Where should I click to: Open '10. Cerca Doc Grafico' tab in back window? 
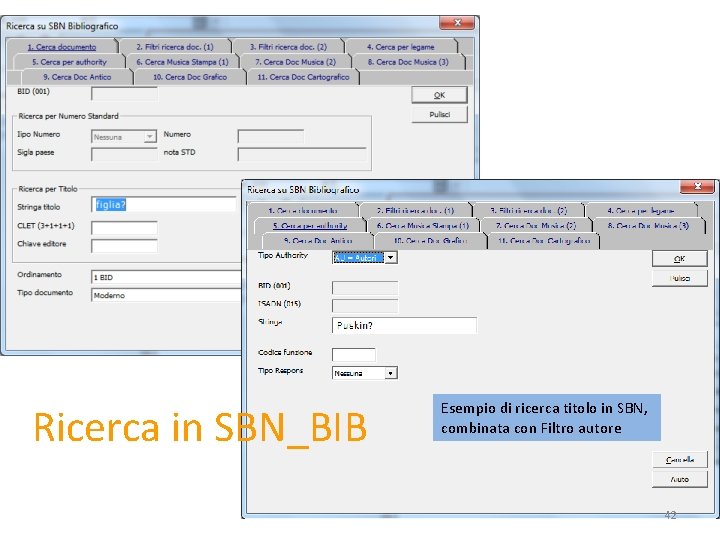pos(190,77)
